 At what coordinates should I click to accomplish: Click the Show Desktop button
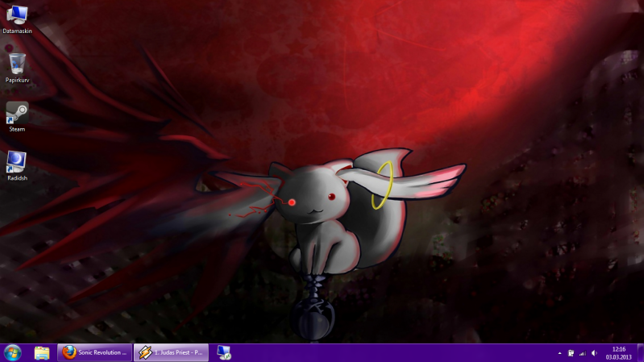[x=641, y=353]
